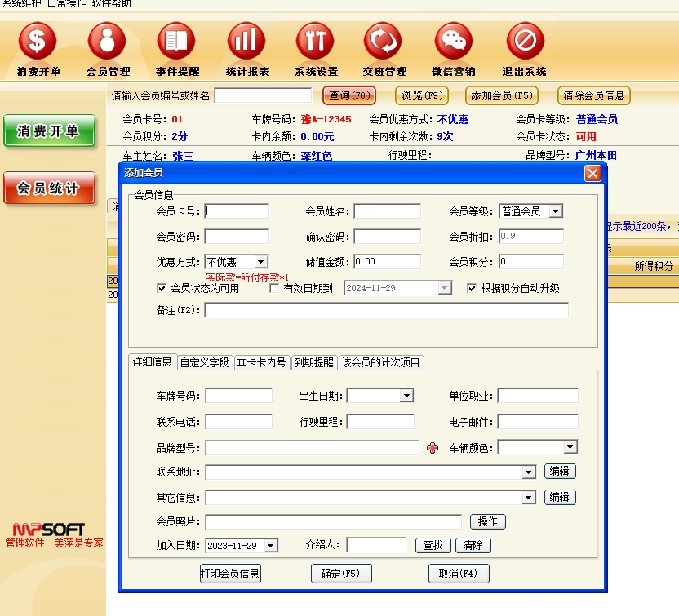Open the 交班管理 refresh icon
The height and width of the screenshot is (616, 679).
coord(384,41)
